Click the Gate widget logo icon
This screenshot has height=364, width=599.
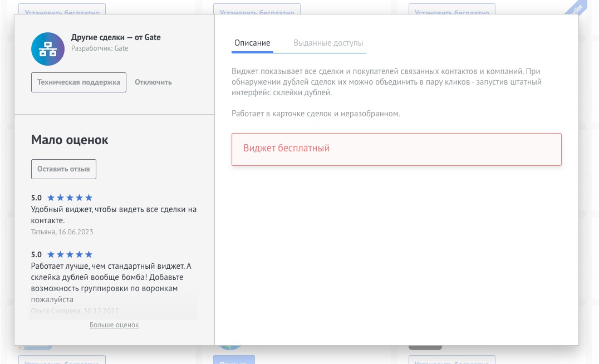tap(48, 49)
